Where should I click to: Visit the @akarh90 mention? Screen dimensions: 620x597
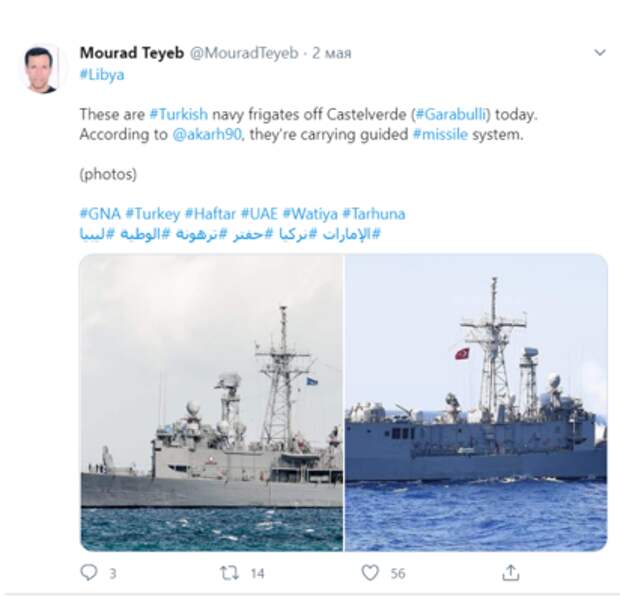pos(207,134)
